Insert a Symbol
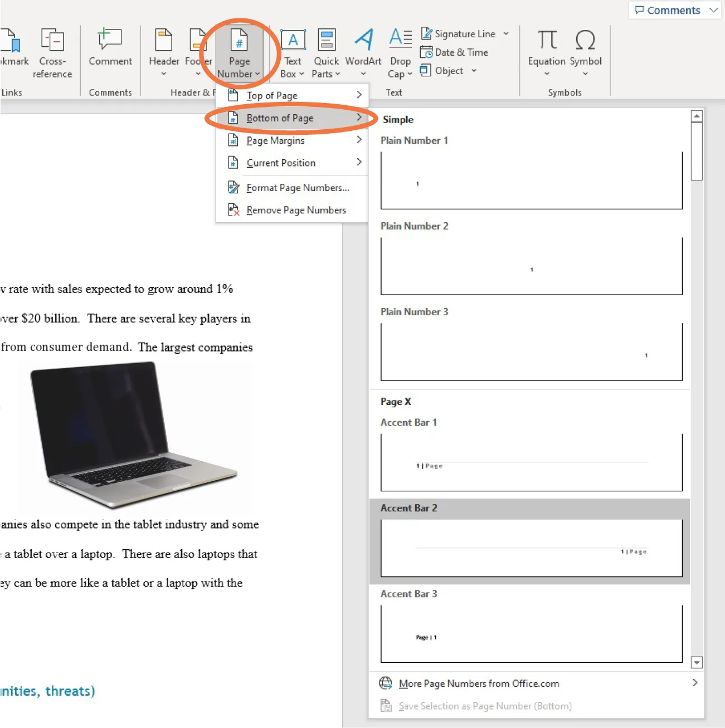The height and width of the screenshot is (728, 725). coord(585,50)
